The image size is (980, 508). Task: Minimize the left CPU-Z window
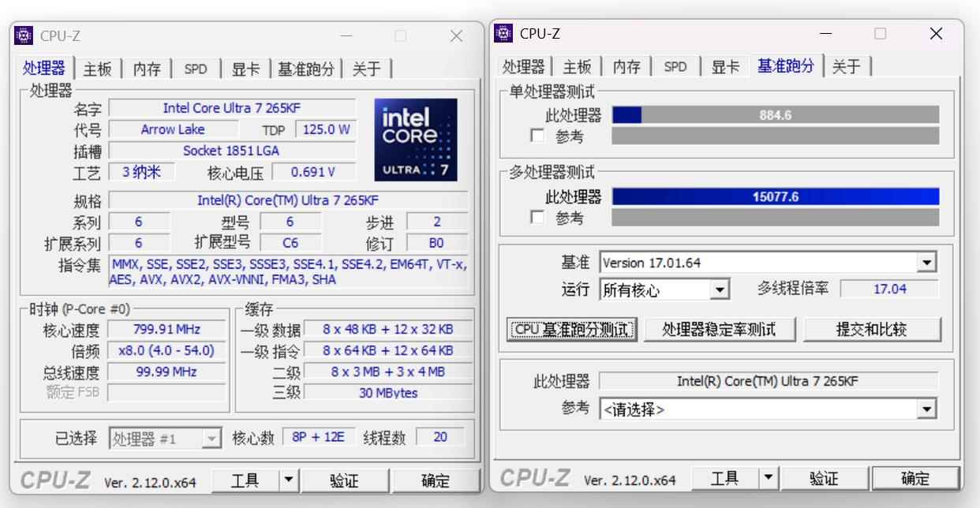346,36
